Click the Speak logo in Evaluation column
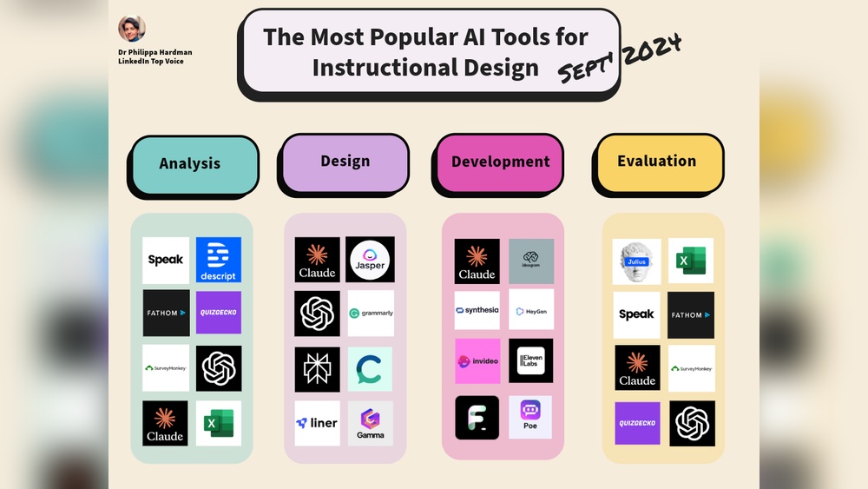 coord(636,315)
